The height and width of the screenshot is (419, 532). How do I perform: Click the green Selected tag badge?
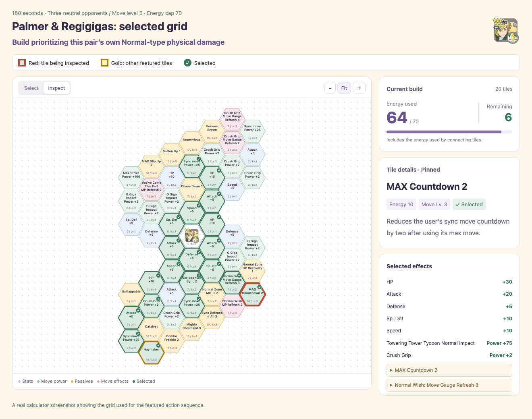pyautogui.click(x=469, y=204)
